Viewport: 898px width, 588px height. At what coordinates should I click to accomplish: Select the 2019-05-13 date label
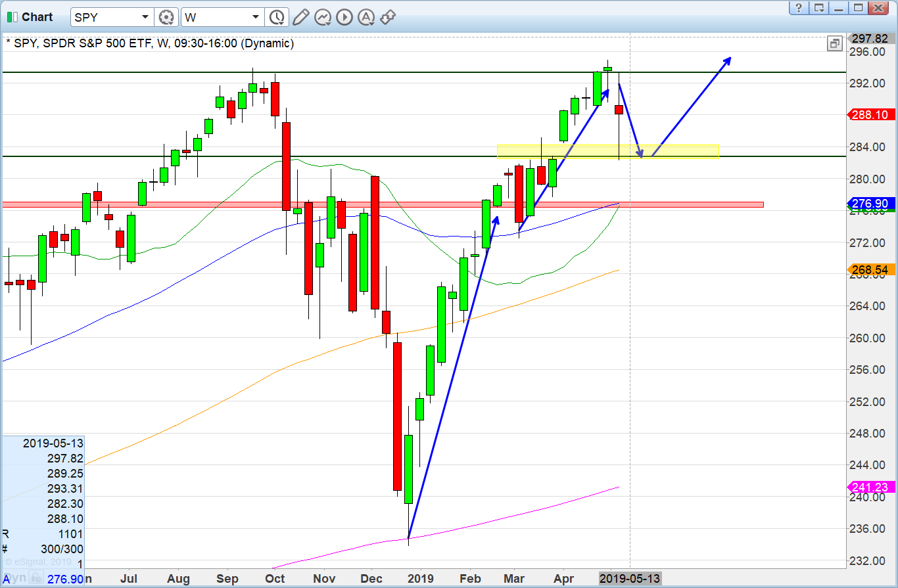point(630,579)
